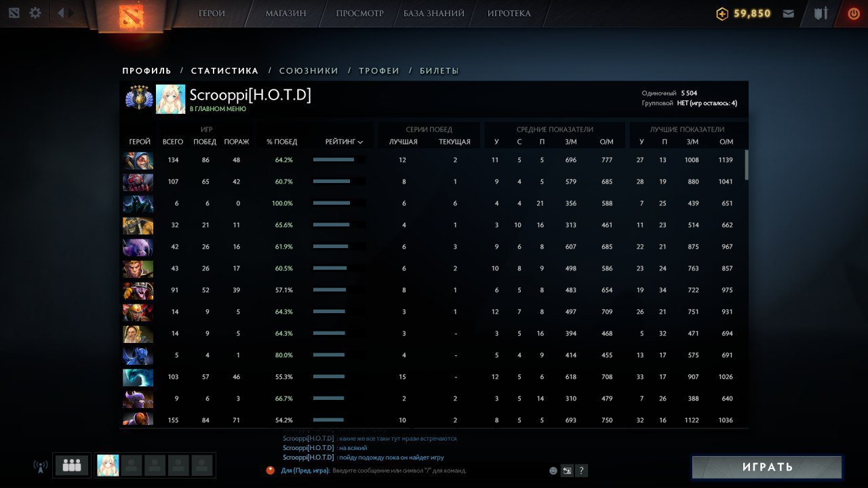Sort by the Текущая streak column header
This screenshot has height=488, width=868.
454,142
